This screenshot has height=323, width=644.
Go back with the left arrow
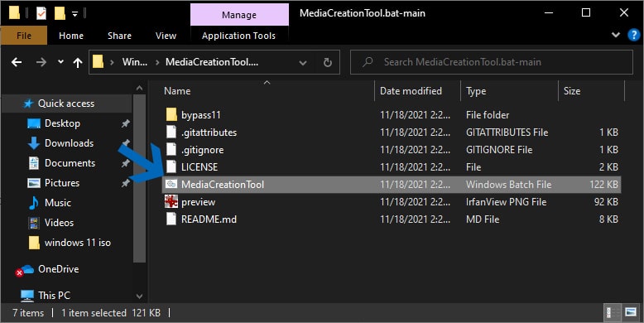point(17,62)
